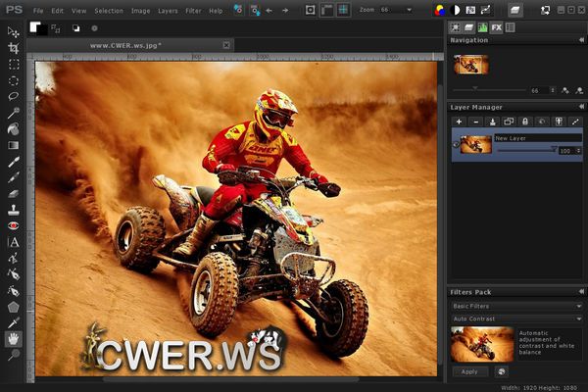Viewport: 588px width, 392px height.
Task: Click the Apply filter button
Action: pos(468,371)
